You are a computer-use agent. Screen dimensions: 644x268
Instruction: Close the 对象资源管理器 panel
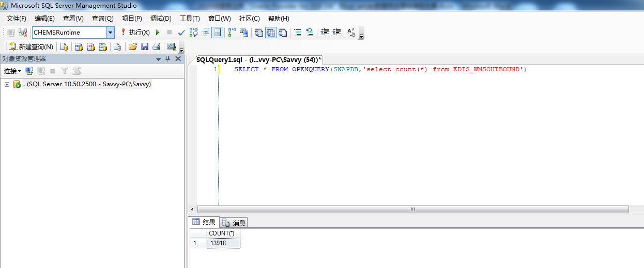pyautogui.click(x=178, y=59)
